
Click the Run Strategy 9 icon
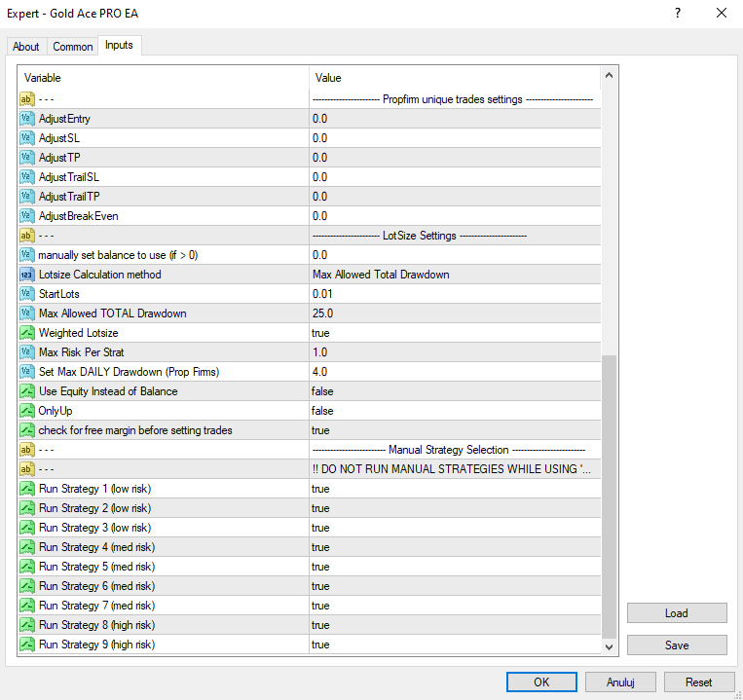point(27,645)
